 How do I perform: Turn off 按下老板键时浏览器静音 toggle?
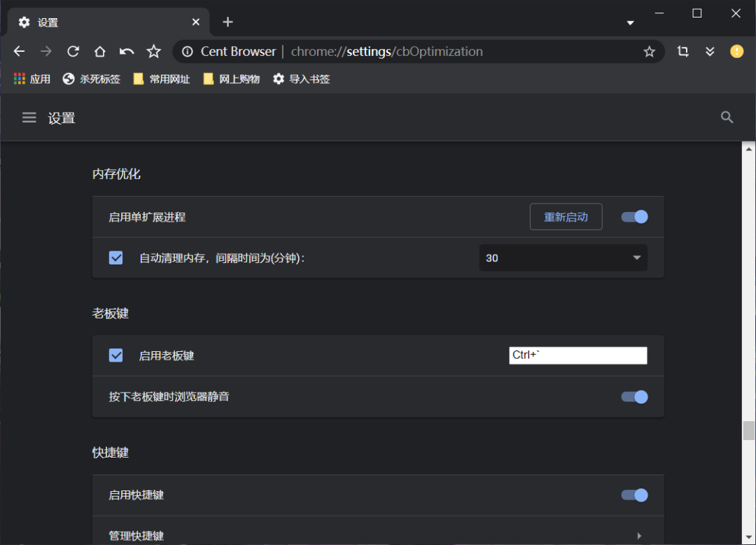[633, 397]
